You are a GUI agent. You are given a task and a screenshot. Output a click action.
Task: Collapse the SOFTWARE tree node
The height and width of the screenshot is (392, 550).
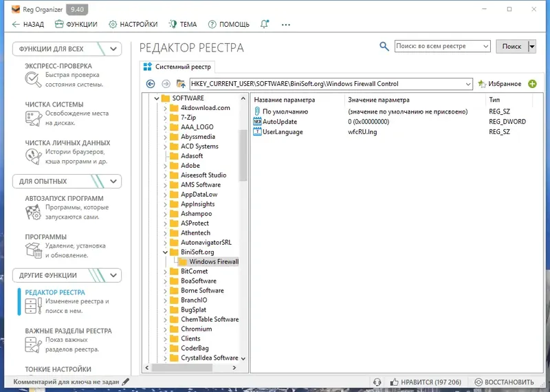(x=157, y=98)
